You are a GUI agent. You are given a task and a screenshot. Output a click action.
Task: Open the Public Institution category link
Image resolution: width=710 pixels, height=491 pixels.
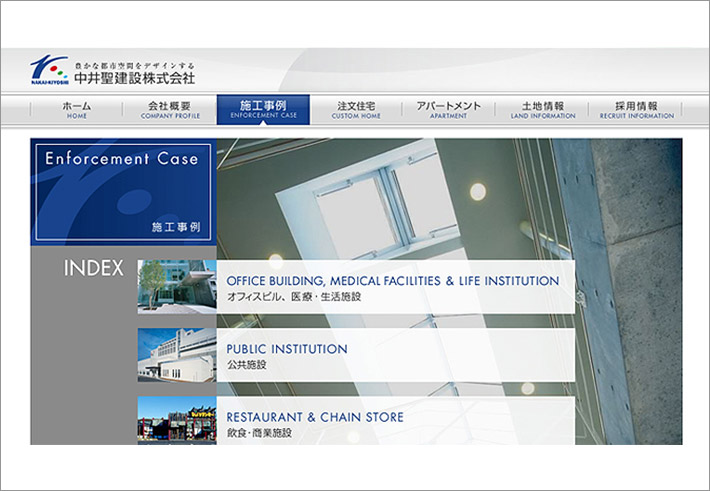pyautogui.click(x=287, y=349)
